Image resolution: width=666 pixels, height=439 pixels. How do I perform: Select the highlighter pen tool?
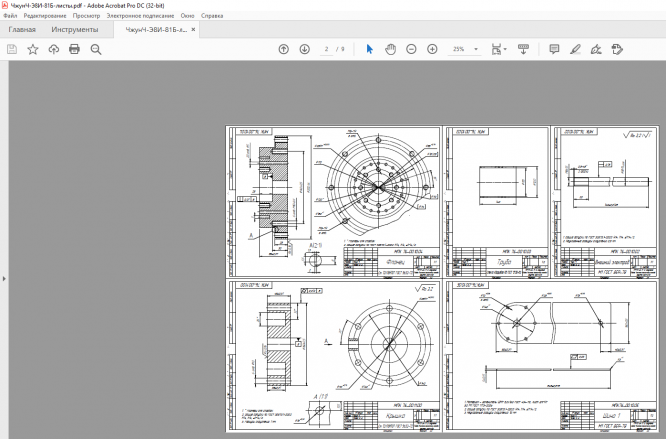click(575, 49)
